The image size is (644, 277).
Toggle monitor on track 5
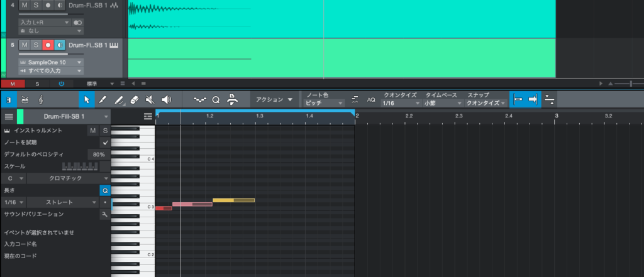click(x=60, y=45)
